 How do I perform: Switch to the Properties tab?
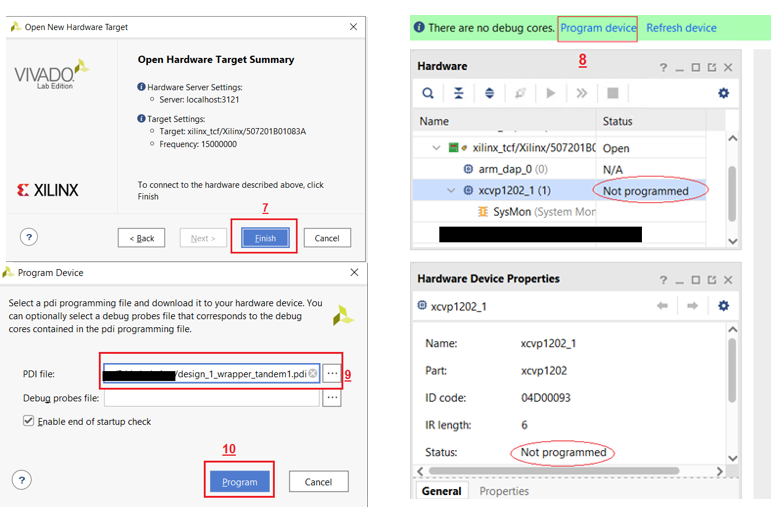(503, 491)
